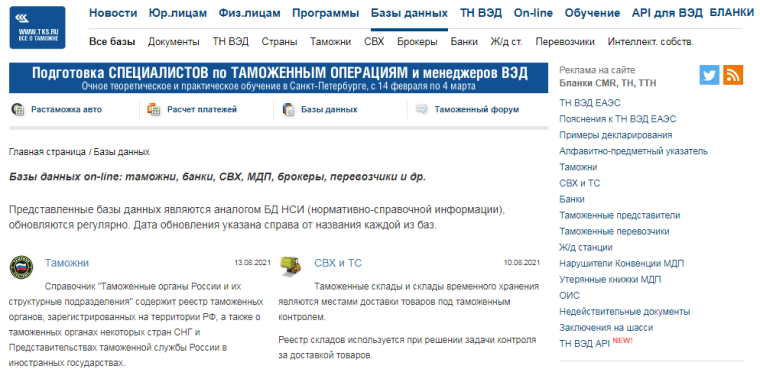Open the Таможни database heading link
The image size is (760, 369).
67,263
